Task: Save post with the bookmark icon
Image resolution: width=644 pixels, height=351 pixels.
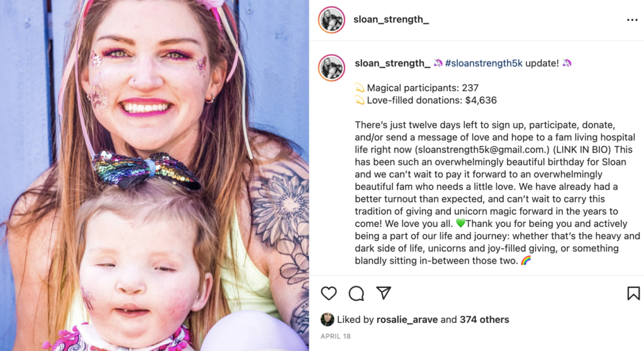Action: tap(633, 293)
